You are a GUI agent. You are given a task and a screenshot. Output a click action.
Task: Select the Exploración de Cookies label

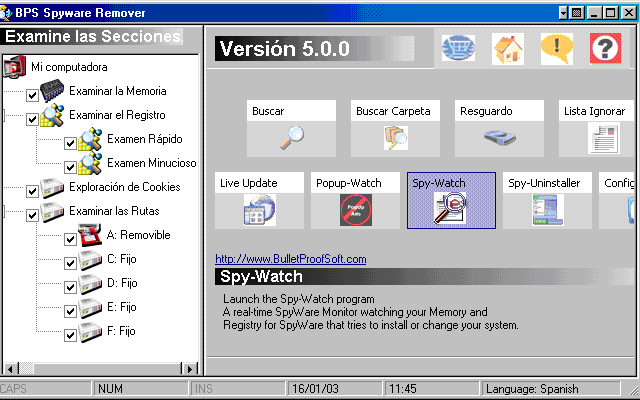[x=124, y=187]
